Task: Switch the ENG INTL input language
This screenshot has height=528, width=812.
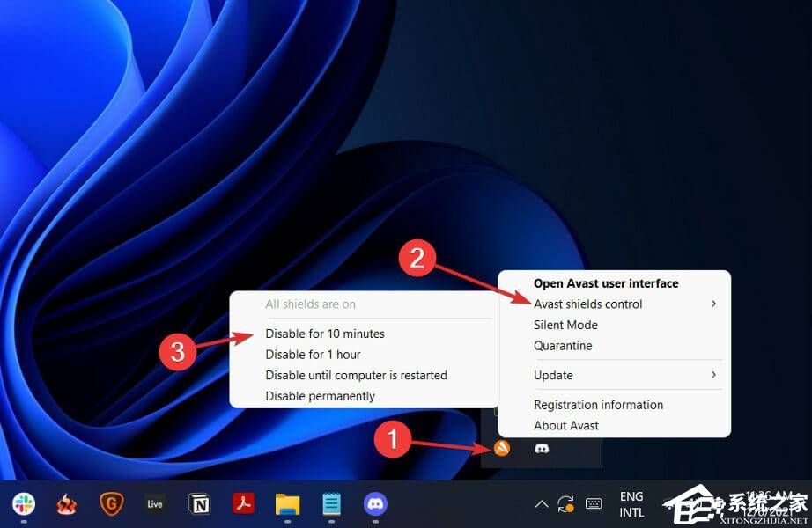Action: (x=631, y=503)
